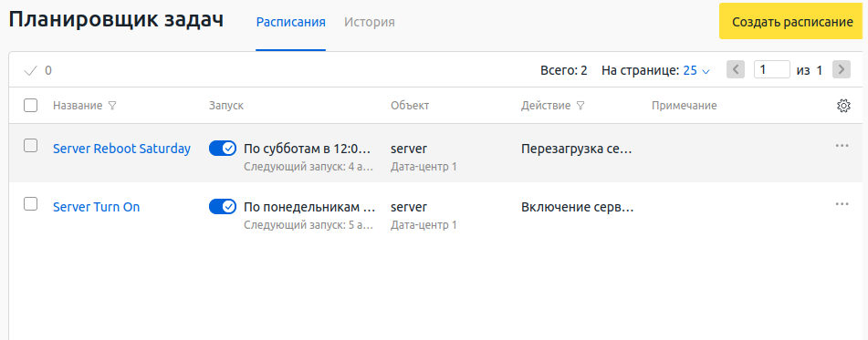Select the Server Reboot Saturday row checkbox

coord(30,146)
